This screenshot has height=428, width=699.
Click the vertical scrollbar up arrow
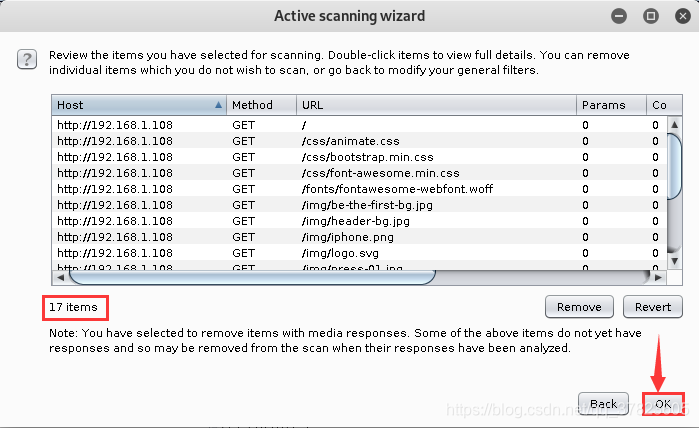click(x=674, y=124)
